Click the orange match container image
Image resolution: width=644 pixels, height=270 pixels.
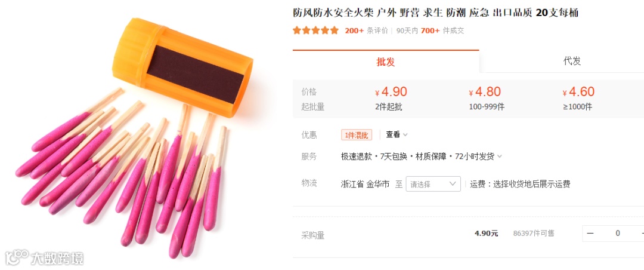click(183, 67)
